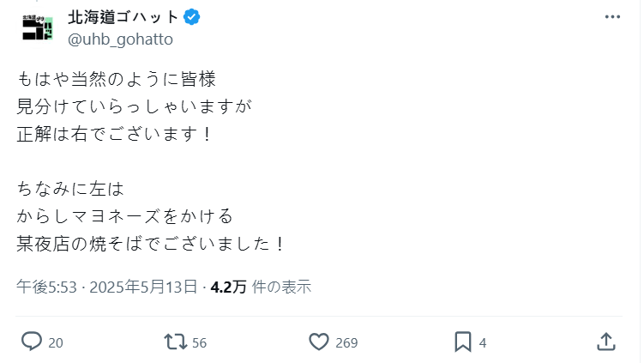Viewport: 644px width, 363px height.
Task: Click the display name 北海道ゴハット
Action: pyautogui.click(x=123, y=17)
